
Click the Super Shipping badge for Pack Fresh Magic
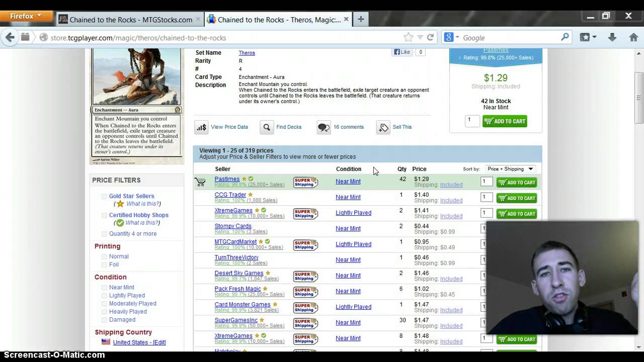tap(305, 292)
